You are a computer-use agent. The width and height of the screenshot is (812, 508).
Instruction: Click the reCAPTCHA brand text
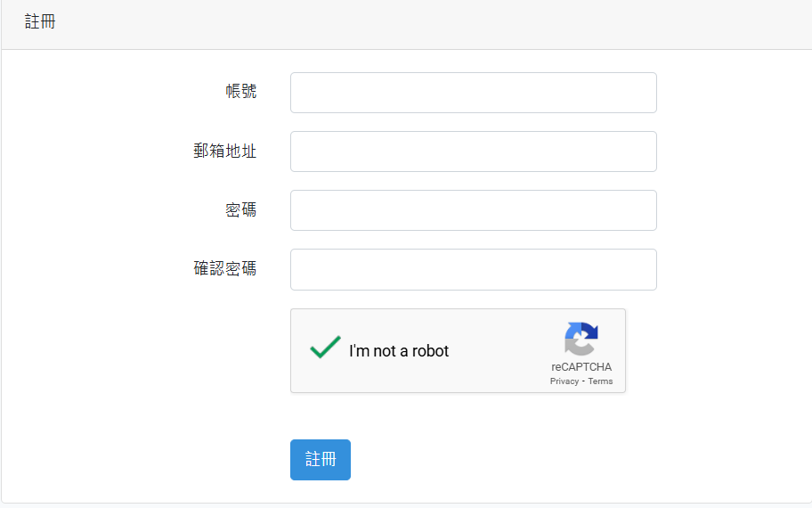(x=581, y=367)
